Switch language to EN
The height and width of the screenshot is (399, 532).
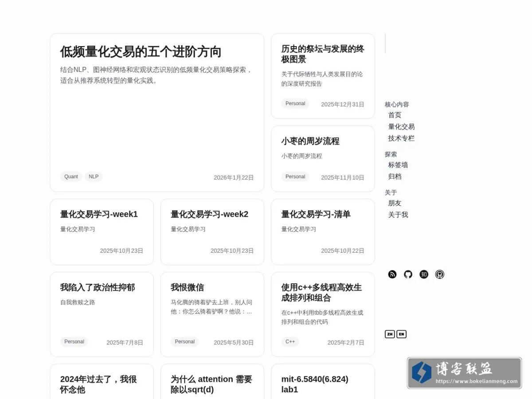click(401, 334)
